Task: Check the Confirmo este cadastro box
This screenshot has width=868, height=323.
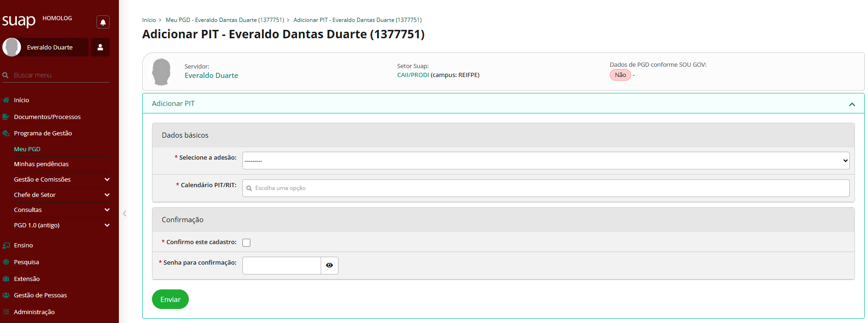Action: tap(247, 242)
